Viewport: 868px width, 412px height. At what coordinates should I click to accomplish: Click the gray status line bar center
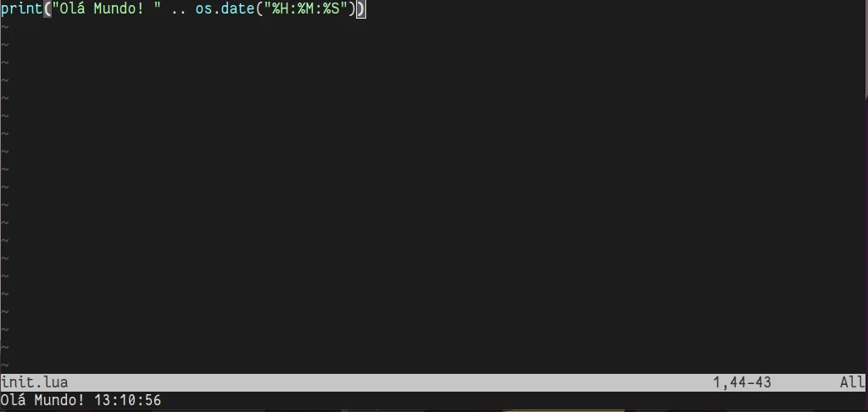[x=434, y=382]
